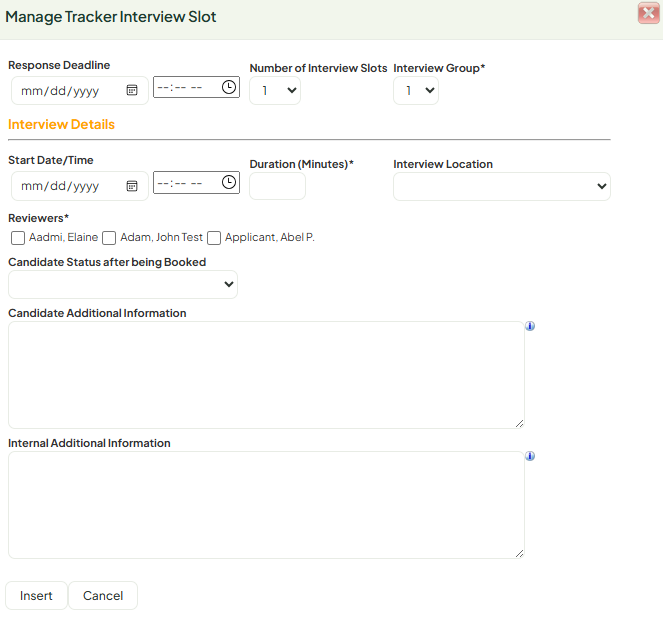Screen dimensions: 663x622
Task: Expand Candidate Status after being Booked dropdown
Action: pyautogui.click(x=123, y=284)
